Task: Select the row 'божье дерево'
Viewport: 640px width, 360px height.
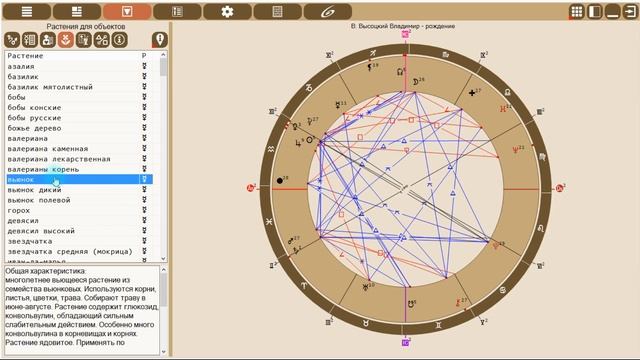Action: (x=80, y=128)
